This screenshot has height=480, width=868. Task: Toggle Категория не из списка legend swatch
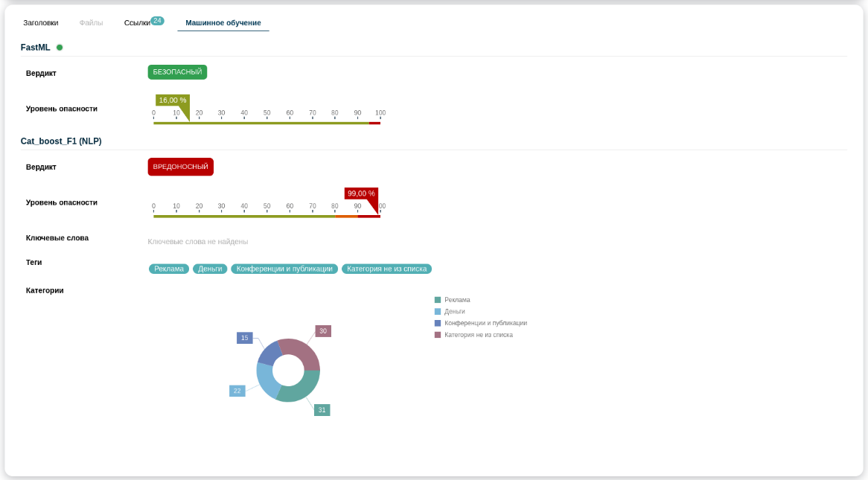tap(438, 335)
